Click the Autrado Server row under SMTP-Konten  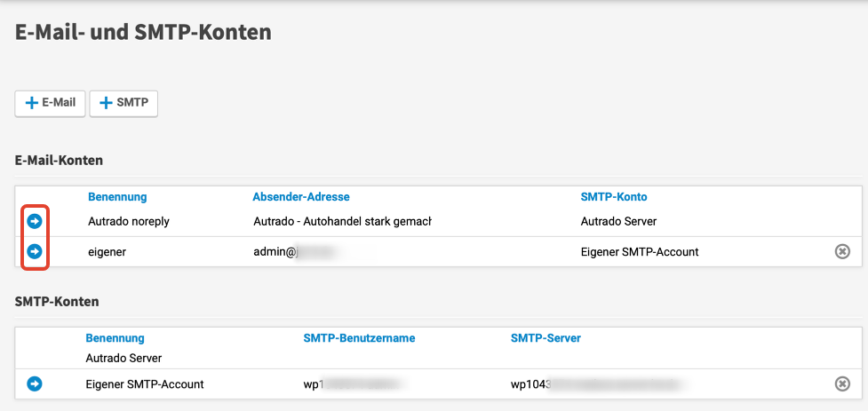[x=123, y=358]
